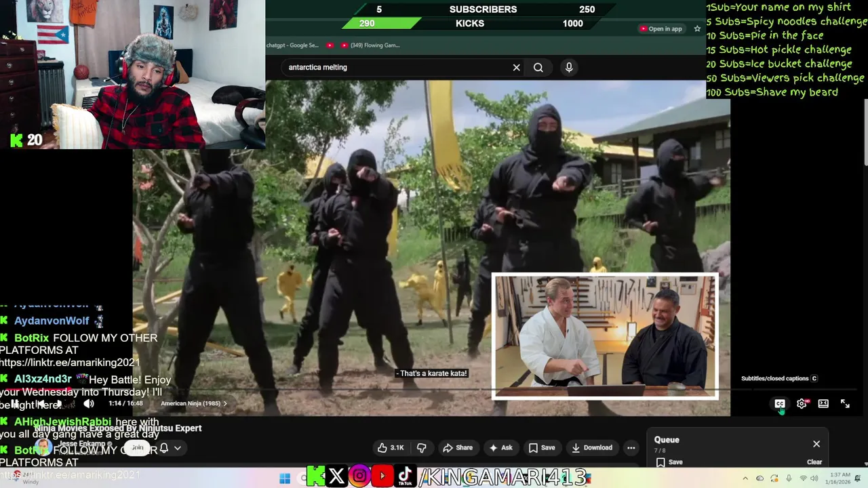Save video to playlist
868x488 pixels.
(542, 447)
